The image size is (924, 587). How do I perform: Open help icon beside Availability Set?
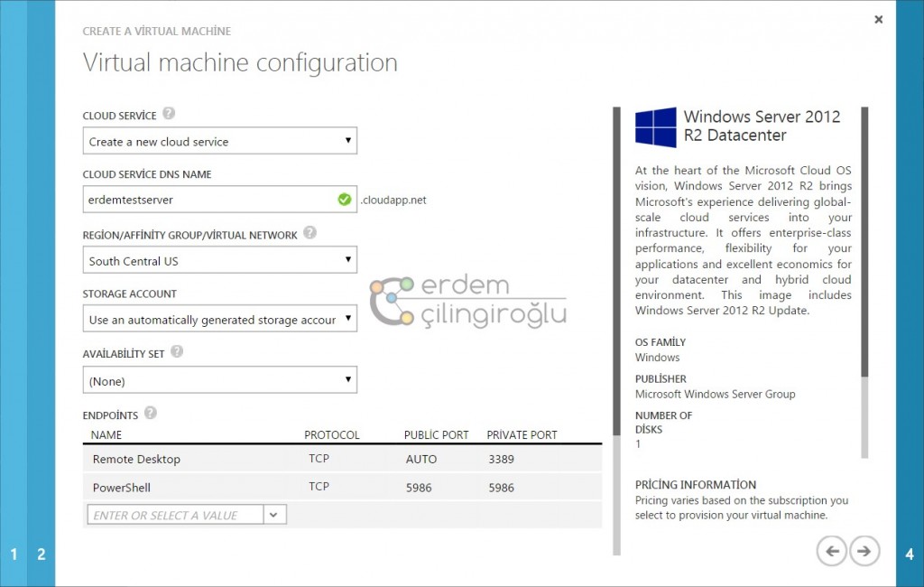(x=177, y=351)
